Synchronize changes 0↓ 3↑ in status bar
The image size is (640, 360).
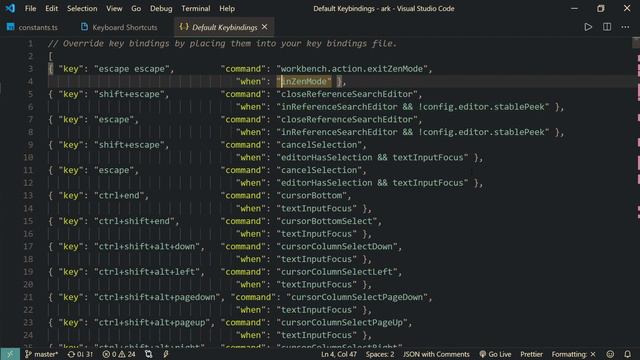pyautogui.click(x=80, y=354)
